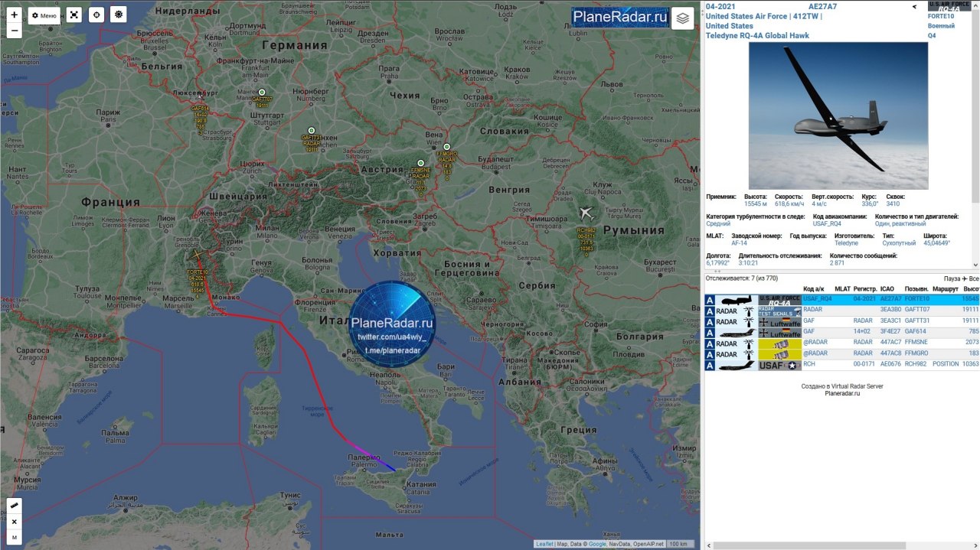980x550 pixels.
Task: Click the POSITION route cell for RCH982
Action: (x=946, y=364)
